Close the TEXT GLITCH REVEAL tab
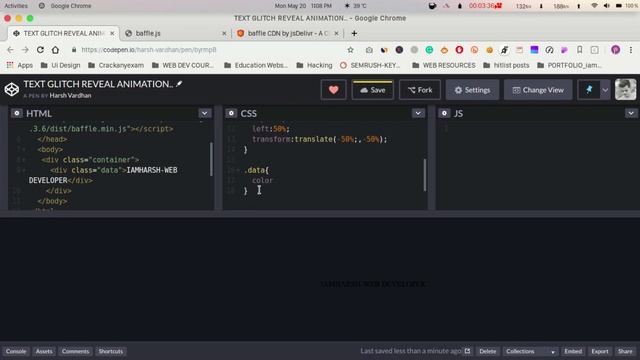Viewport: 640px width, 360px height. [x=112, y=33]
